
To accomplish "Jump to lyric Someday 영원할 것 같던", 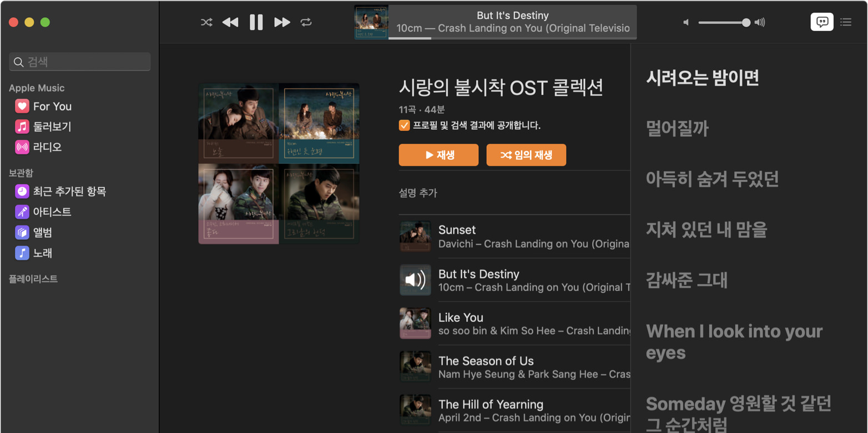I will pos(739,404).
